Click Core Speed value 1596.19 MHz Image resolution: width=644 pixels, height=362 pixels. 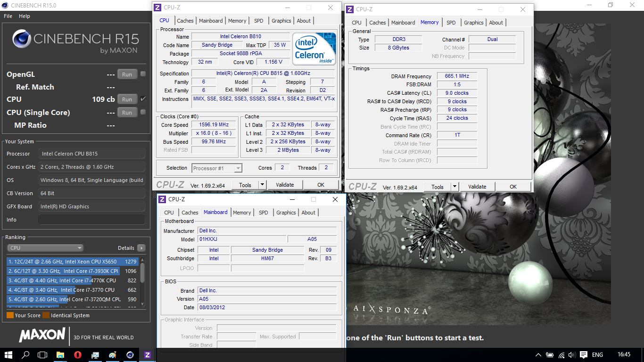[214, 125]
